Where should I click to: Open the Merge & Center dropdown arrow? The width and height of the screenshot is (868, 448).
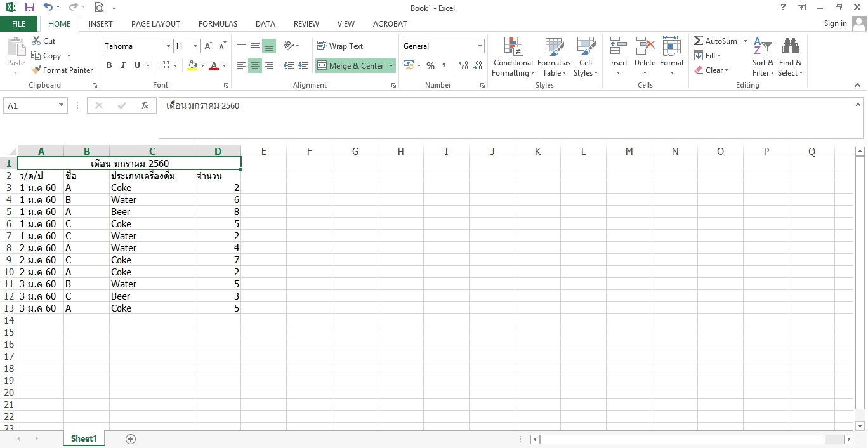(391, 66)
